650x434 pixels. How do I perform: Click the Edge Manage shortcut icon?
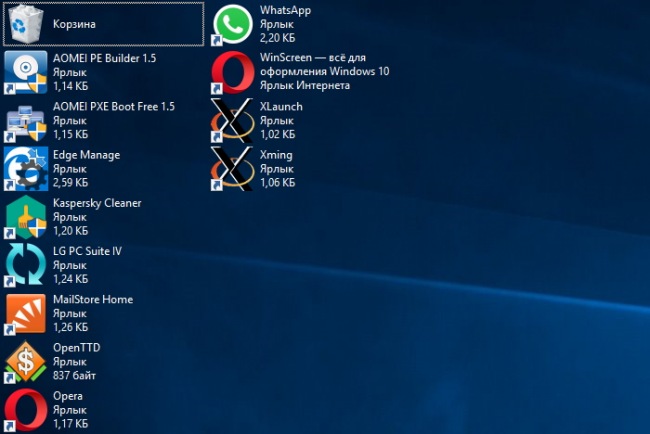coord(26,169)
